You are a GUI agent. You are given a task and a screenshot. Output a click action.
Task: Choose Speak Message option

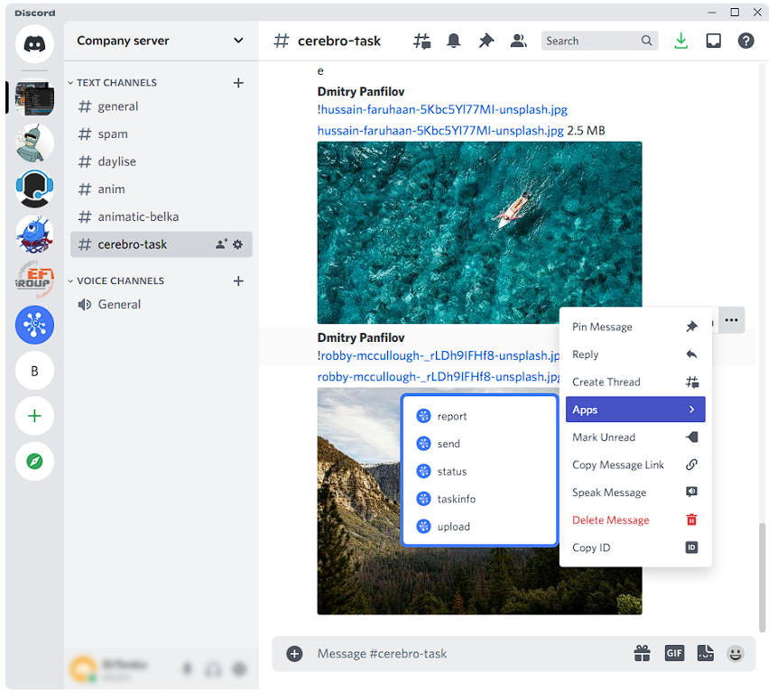[x=635, y=493]
